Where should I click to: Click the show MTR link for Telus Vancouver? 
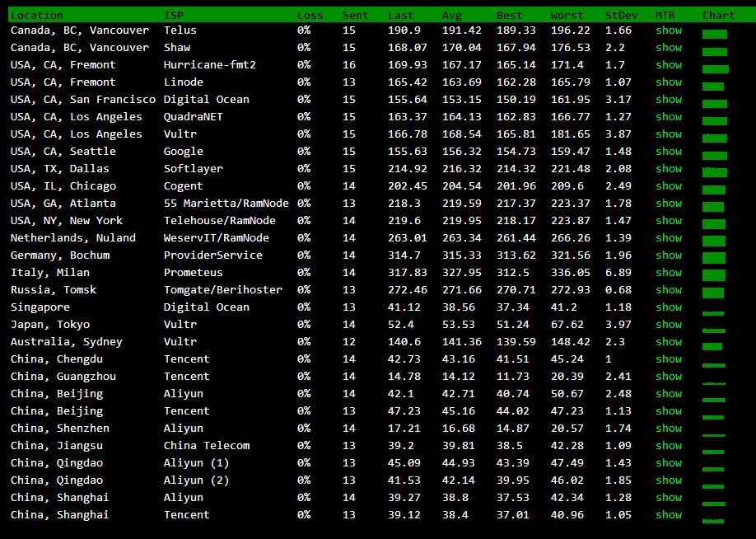[x=668, y=30]
